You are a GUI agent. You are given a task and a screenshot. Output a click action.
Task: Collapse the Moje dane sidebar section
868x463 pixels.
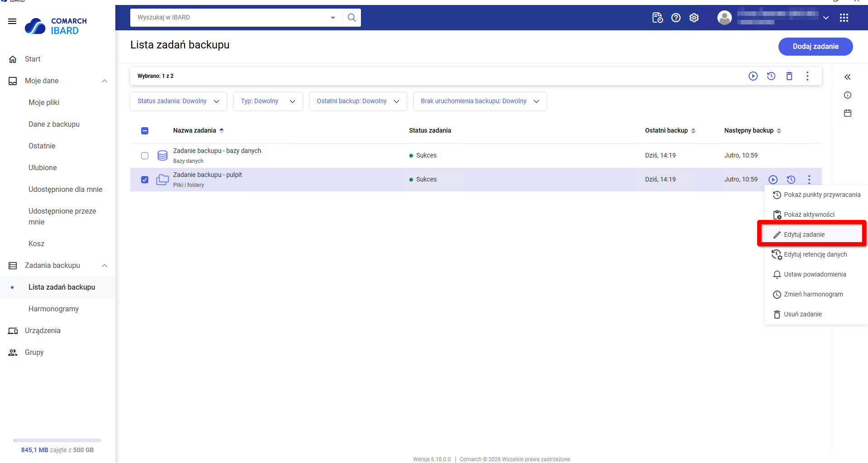click(x=104, y=81)
